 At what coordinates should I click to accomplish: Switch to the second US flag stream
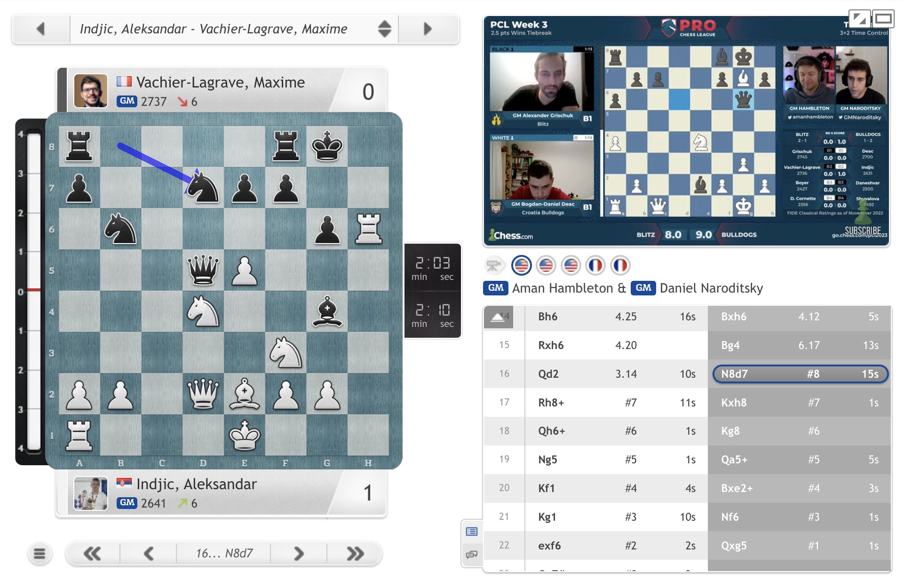[547, 265]
